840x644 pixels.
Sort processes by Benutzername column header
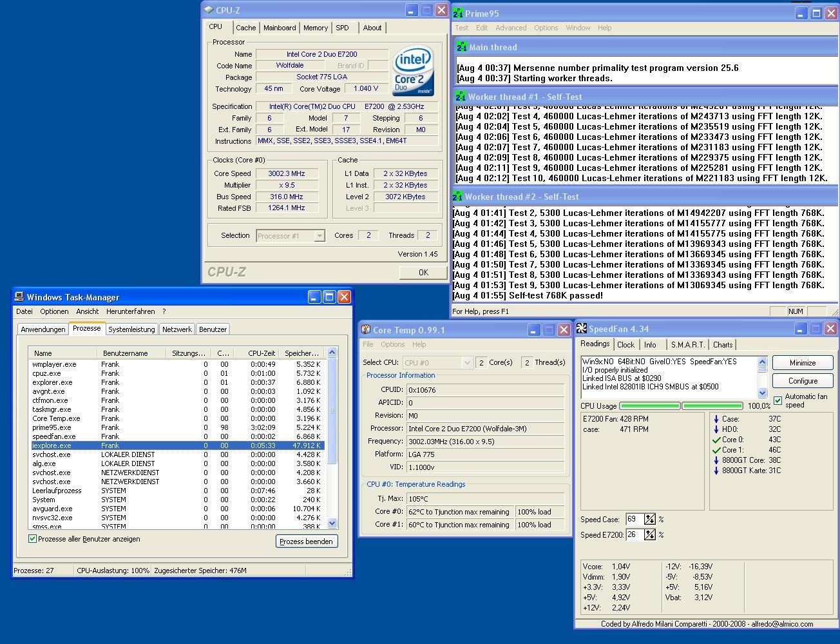click(131, 353)
